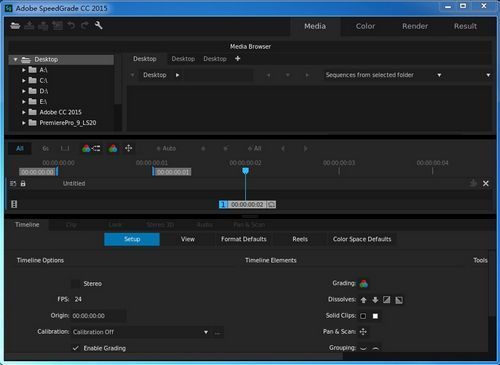Click the fourth Dissolves icon (dark diagonal)
Image resolution: width=500 pixels, height=365 pixels.
pyautogui.click(x=399, y=300)
